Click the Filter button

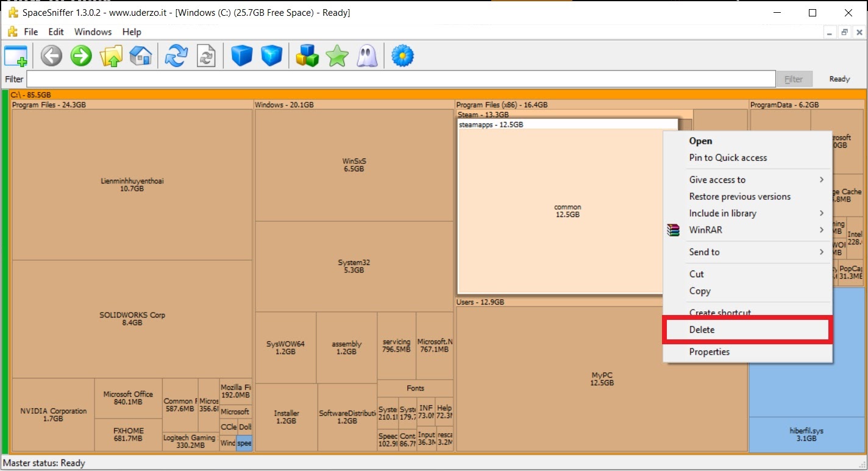click(x=793, y=79)
